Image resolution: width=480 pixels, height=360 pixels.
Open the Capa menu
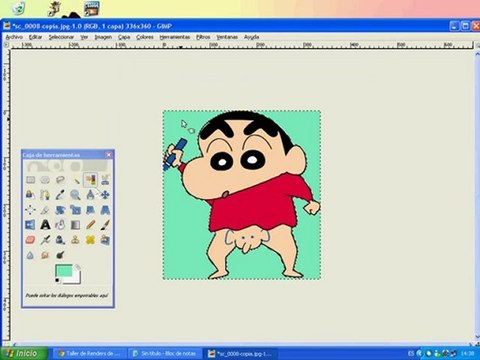[x=124, y=37]
